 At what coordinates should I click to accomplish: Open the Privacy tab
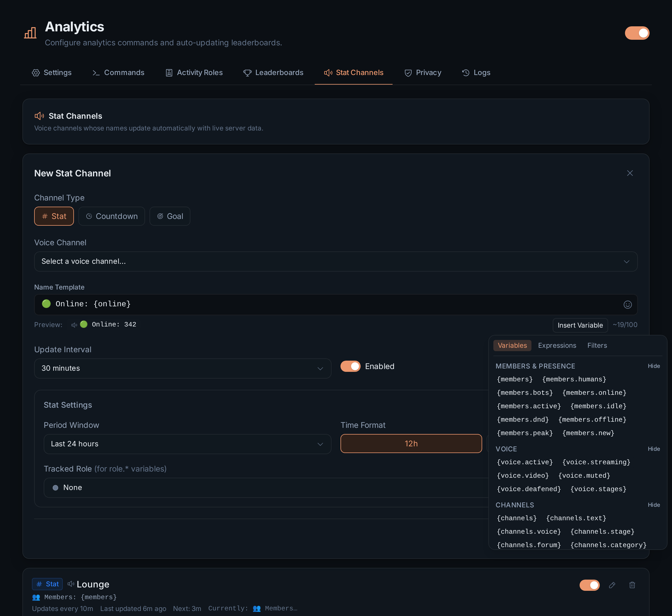tap(423, 73)
